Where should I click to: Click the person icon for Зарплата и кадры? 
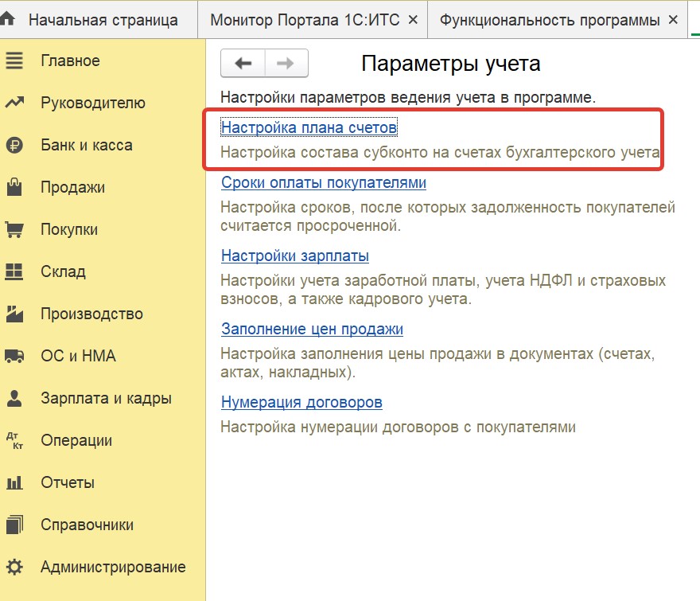[14, 398]
